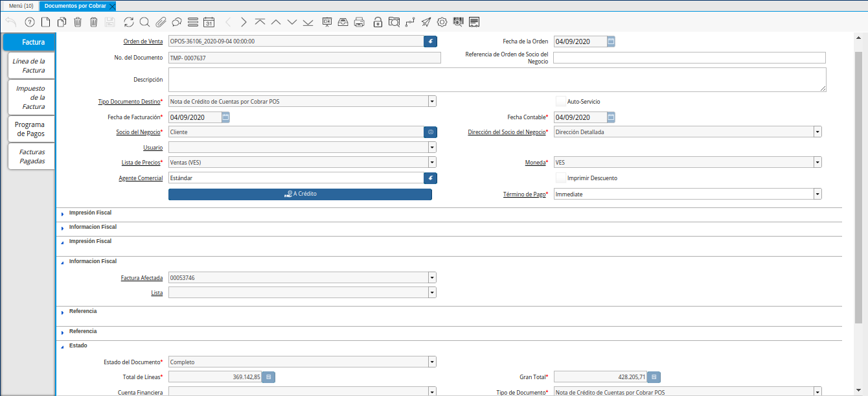Click the paperclip Attachment icon
This screenshot has height=396, width=868.
161,22
